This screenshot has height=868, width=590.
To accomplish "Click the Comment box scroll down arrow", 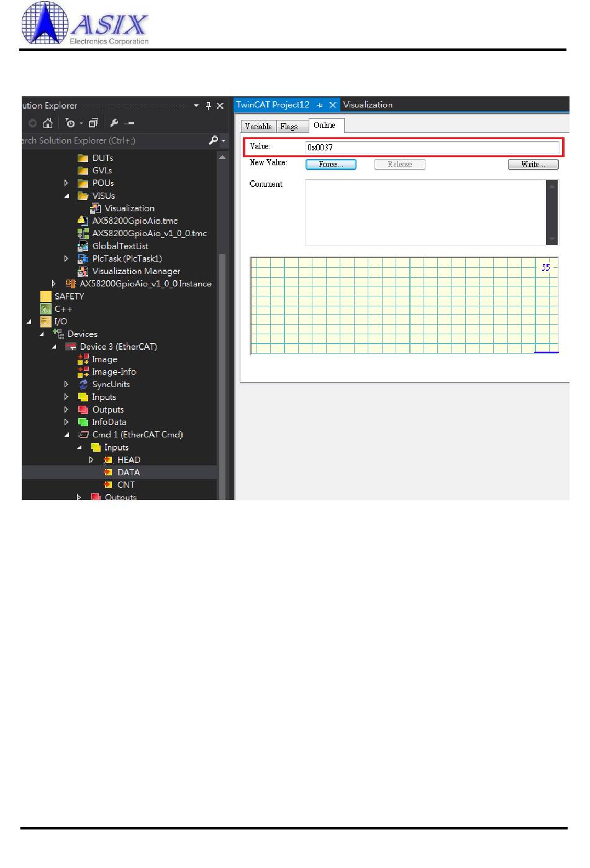I will point(551,239).
